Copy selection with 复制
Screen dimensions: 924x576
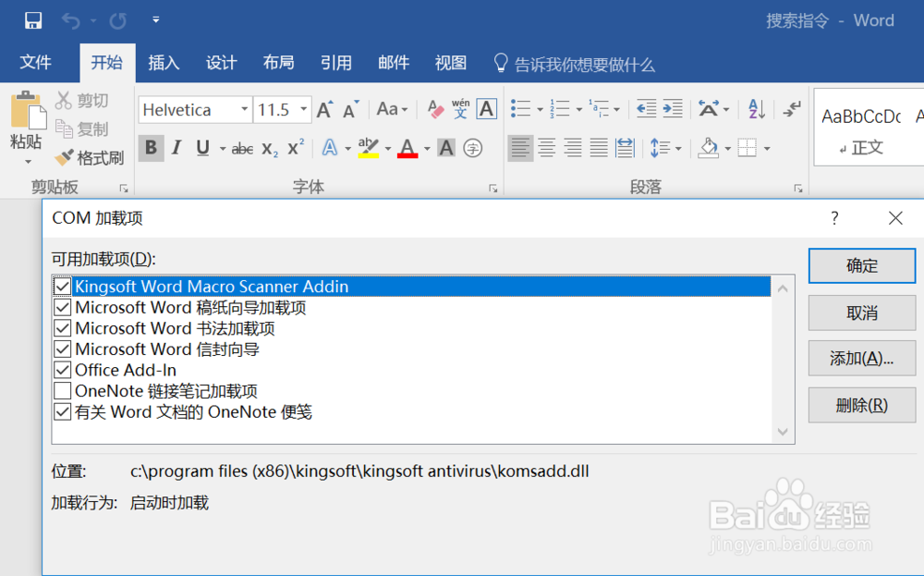click(x=81, y=129)
